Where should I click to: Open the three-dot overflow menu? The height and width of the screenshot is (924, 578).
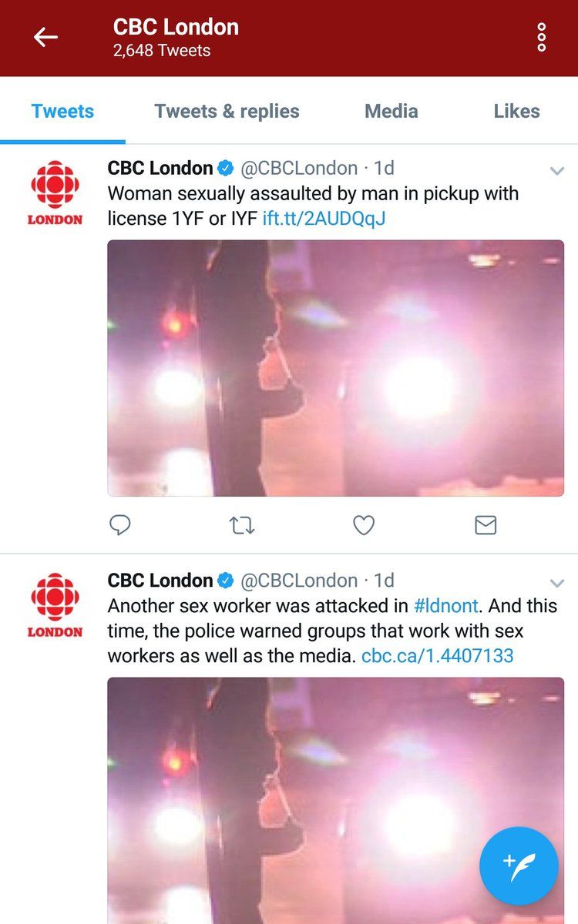pyautogui.click(x=542, y=37)
